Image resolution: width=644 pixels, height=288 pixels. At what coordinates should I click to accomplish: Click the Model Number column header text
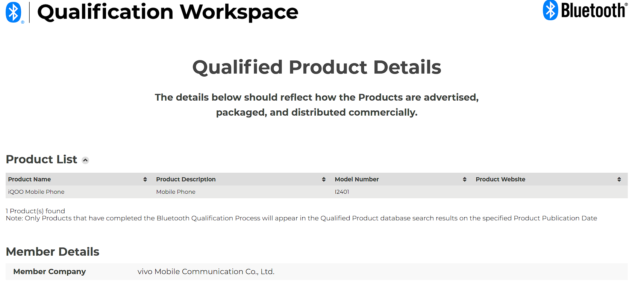[x=357, y=179]
